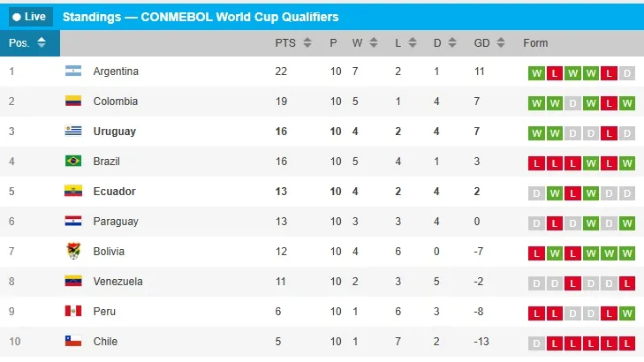Sort table by Pos. column
Viewport: 644px width, 362px height.
28,43
